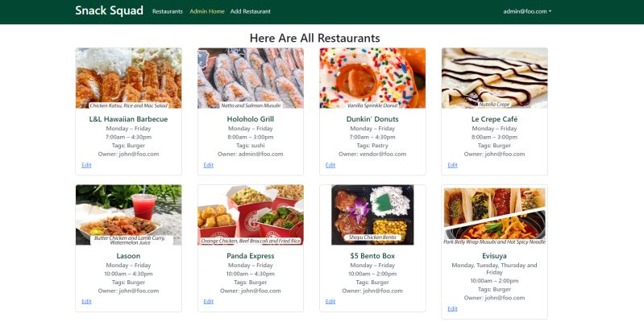The height and width of the screenshot is (326, 644).
Task: Edit the Evisuya restaurant
Action: coord(452,309)
